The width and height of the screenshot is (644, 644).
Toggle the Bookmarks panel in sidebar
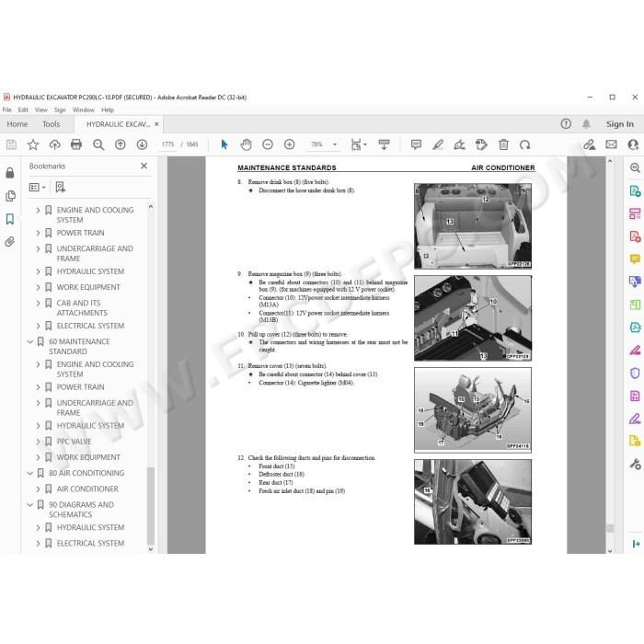[x=10, y=219]
